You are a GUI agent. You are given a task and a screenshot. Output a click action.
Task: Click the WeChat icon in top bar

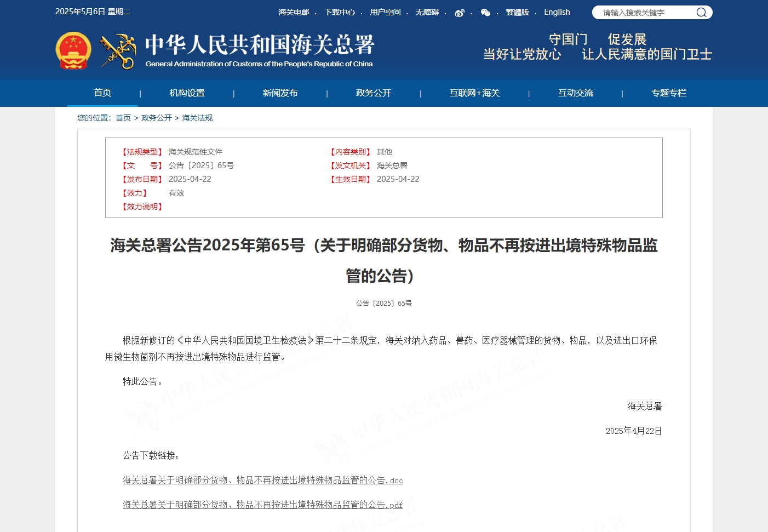pyautogui.click(x=485, y=13)
